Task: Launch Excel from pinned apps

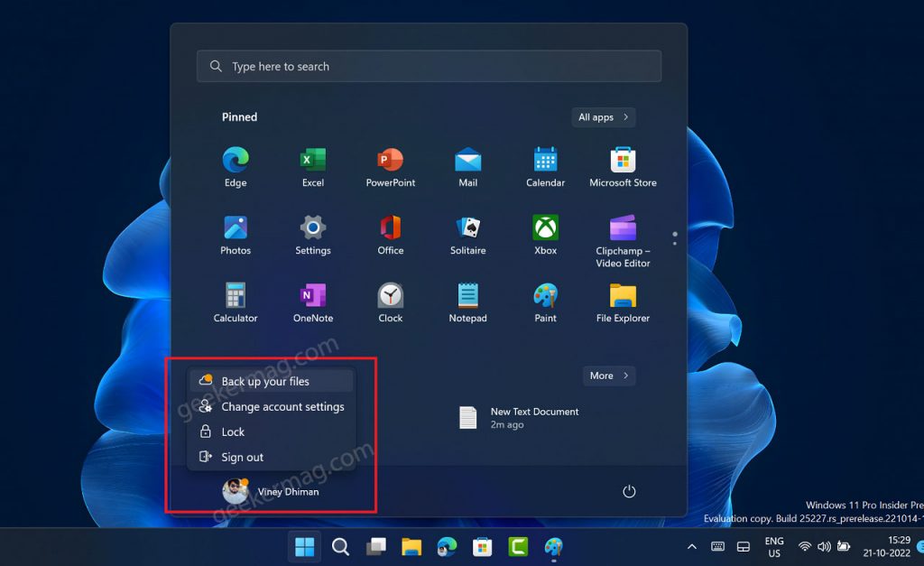Action: pyautogui.click(x=313, y=167)
